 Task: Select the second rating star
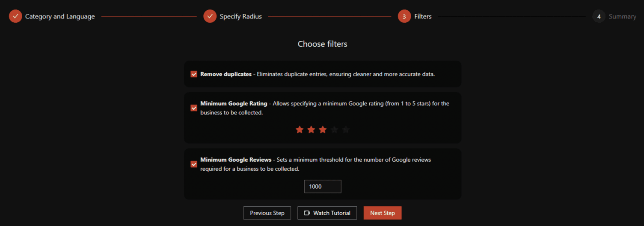click(311, 130)
